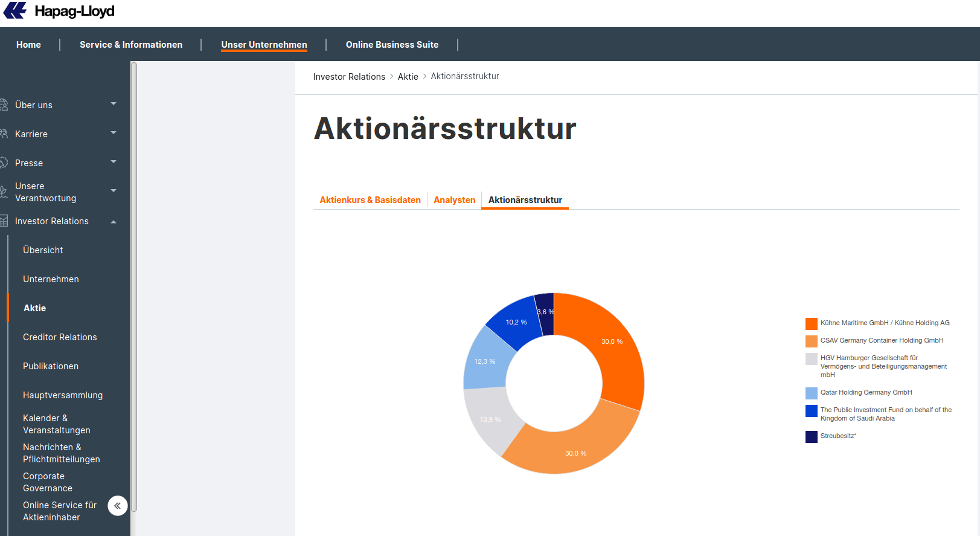
Task: Collapse the Investor Relations section arrow
Action: click(x=114, y=222)
